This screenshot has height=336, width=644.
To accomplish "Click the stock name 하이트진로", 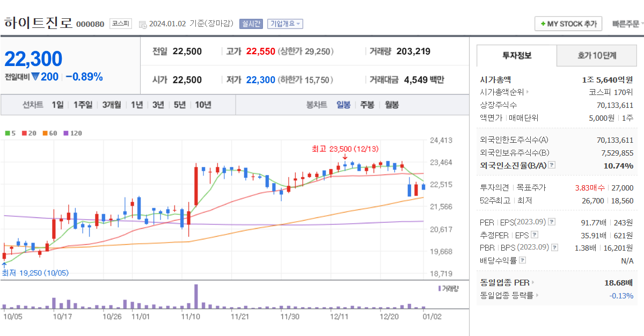I will tap(38, 23).
